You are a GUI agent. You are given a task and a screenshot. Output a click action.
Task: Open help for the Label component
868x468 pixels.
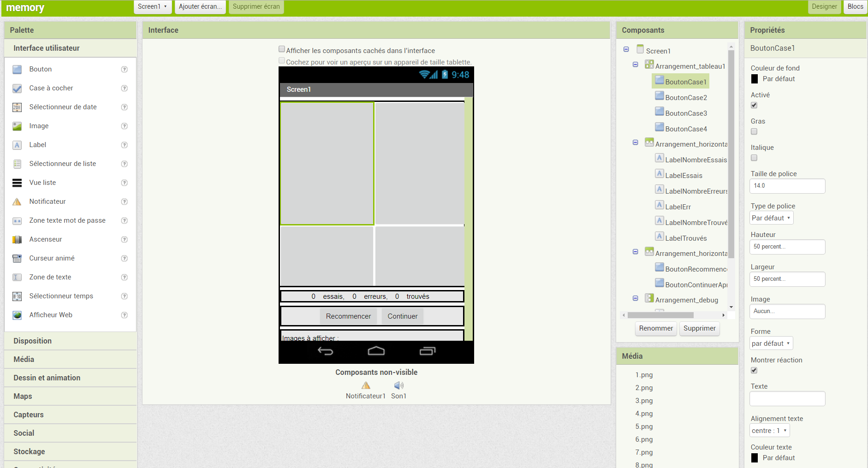click(124, 145)
